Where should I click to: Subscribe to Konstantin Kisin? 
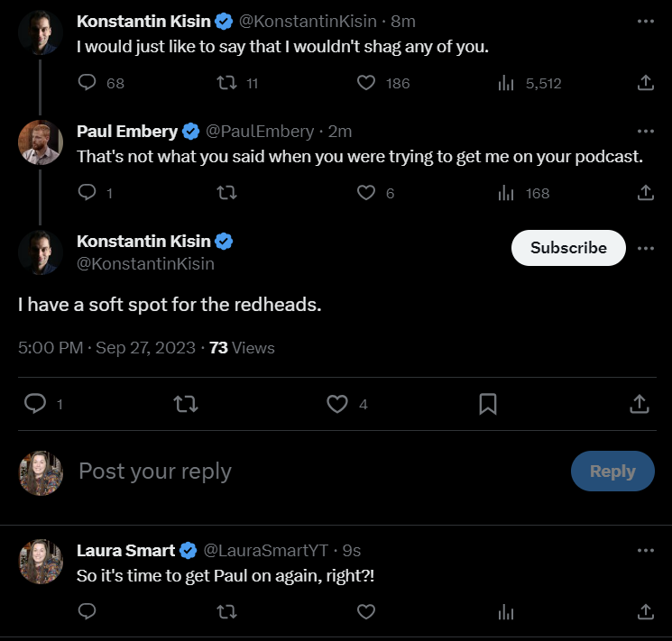click(568, 248)
